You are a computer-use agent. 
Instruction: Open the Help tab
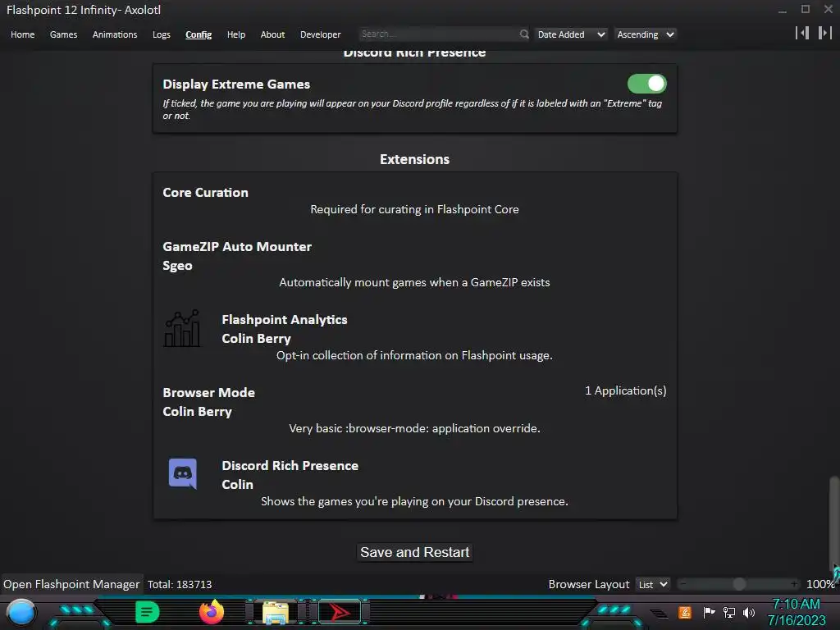point(236,34)
